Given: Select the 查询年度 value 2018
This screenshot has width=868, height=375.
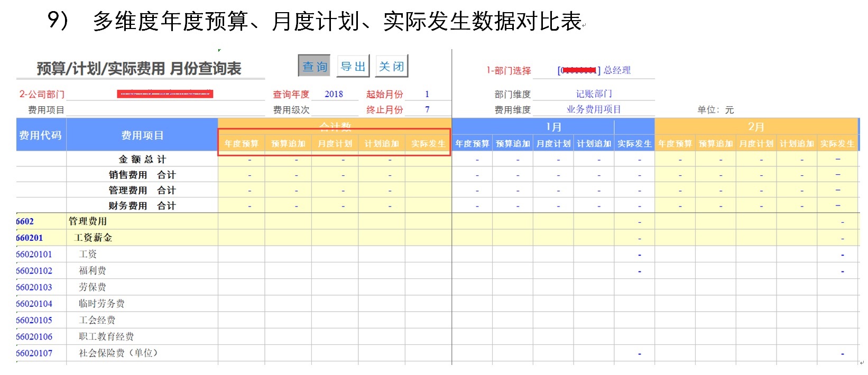Looking at the screenshot, I should (334, 94).
